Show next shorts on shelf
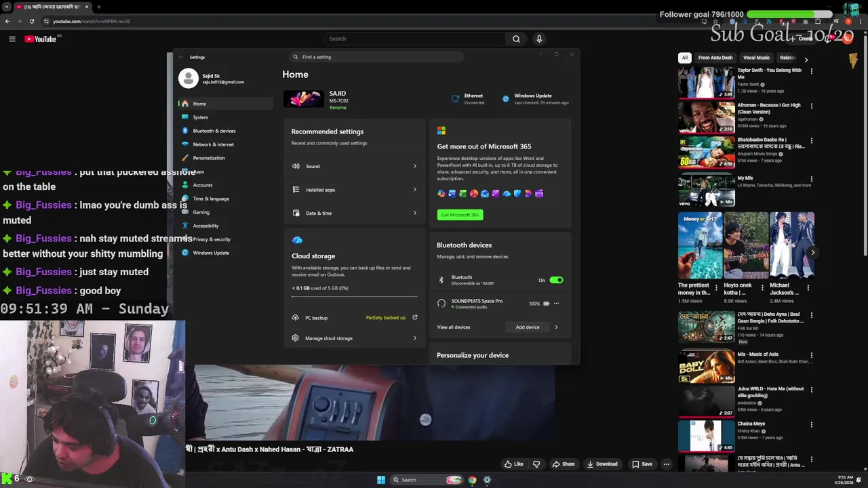The height and width of the screenshot is (488, 868). [812, 252]
